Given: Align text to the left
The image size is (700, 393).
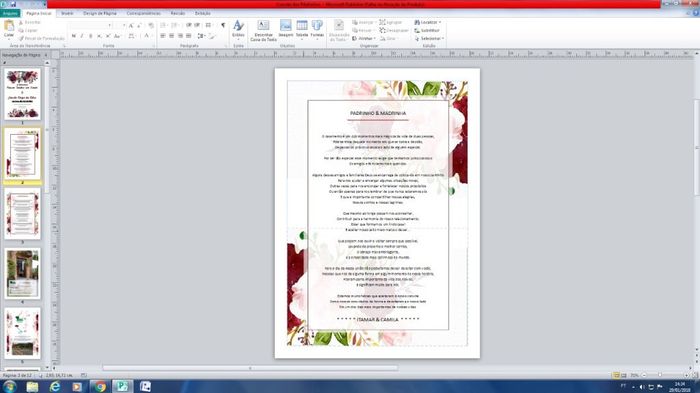Looking at the screenshot, I should (163, 36).
